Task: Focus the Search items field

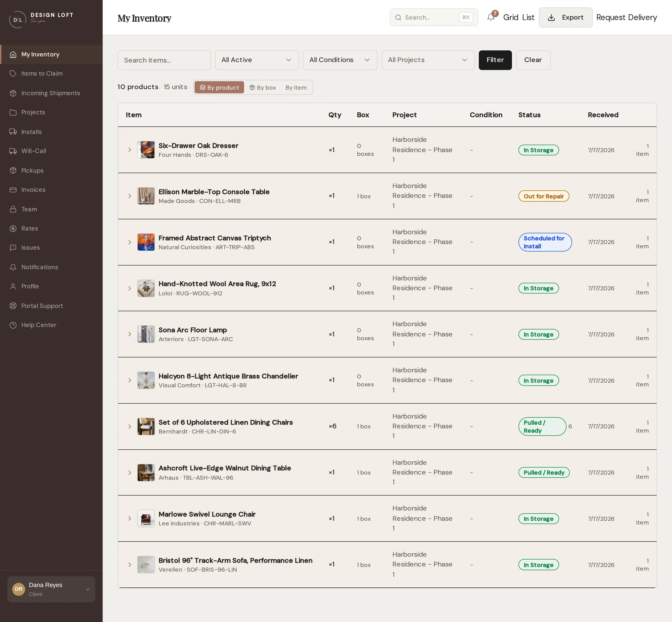Action: tap(164, 60)
